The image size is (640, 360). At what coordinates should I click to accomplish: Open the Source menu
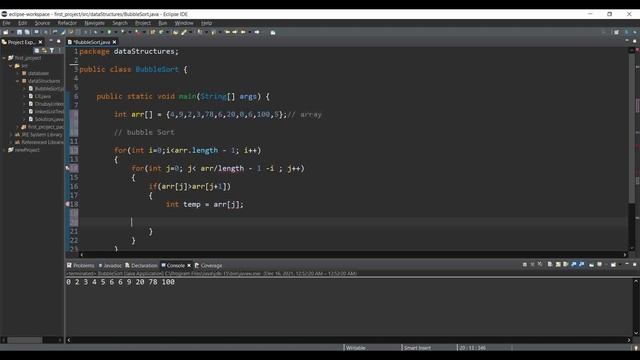tap(42, 23)
